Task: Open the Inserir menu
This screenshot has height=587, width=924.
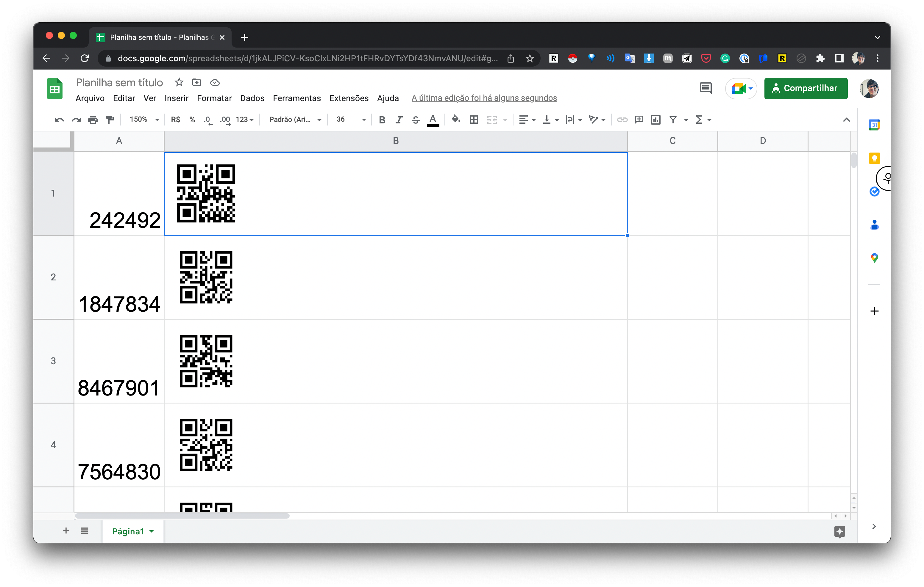Action: point(176,98)
